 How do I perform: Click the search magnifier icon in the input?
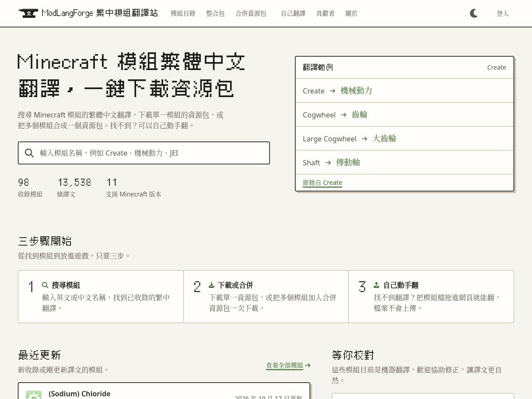tap(29, 153)
